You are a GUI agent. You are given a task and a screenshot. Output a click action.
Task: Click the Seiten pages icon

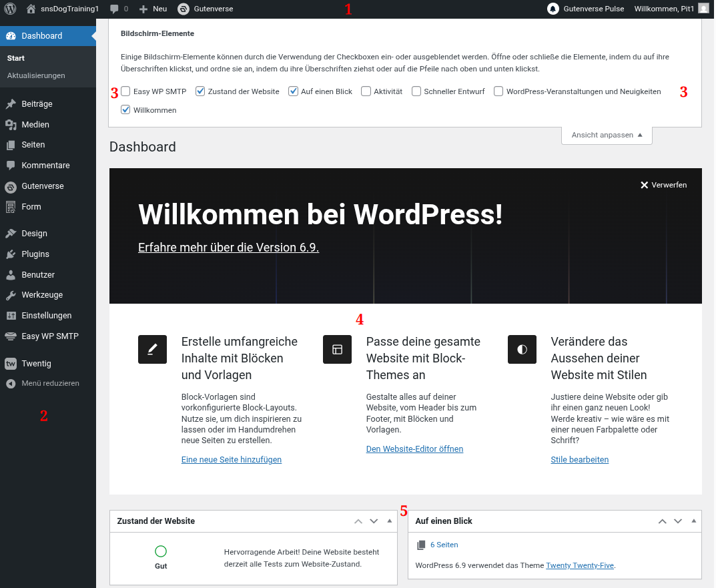[11, 145]
